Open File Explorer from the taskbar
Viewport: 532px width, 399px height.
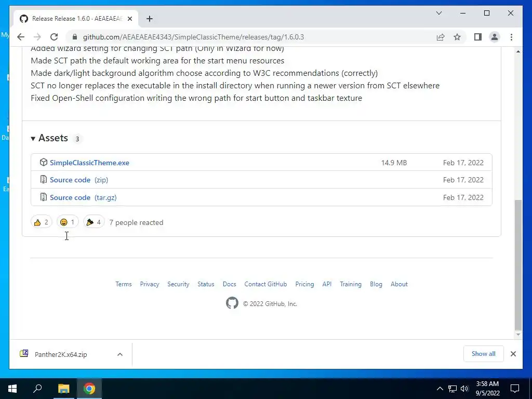point(63,389)
